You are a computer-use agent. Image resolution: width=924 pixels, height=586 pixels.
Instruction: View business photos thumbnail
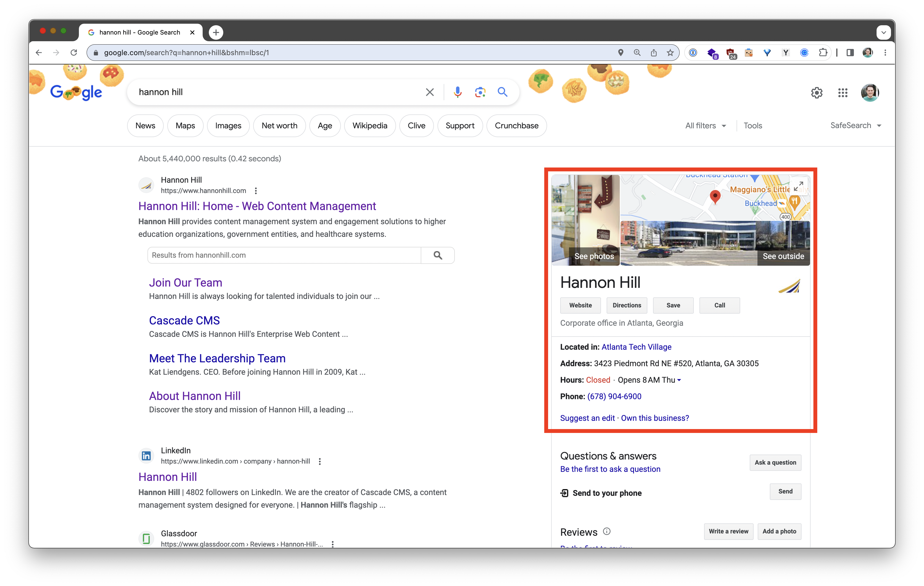click(x=585, y=220)
